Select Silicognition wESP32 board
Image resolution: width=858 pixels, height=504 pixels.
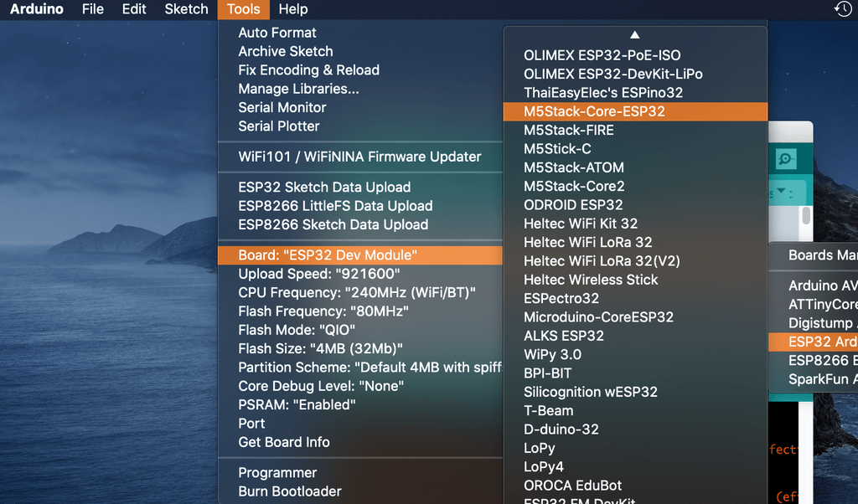coord(635,392)
